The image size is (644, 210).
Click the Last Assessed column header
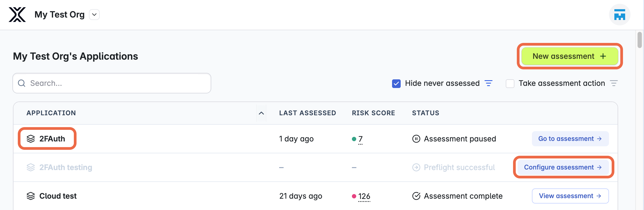click(x=307, y=113)
